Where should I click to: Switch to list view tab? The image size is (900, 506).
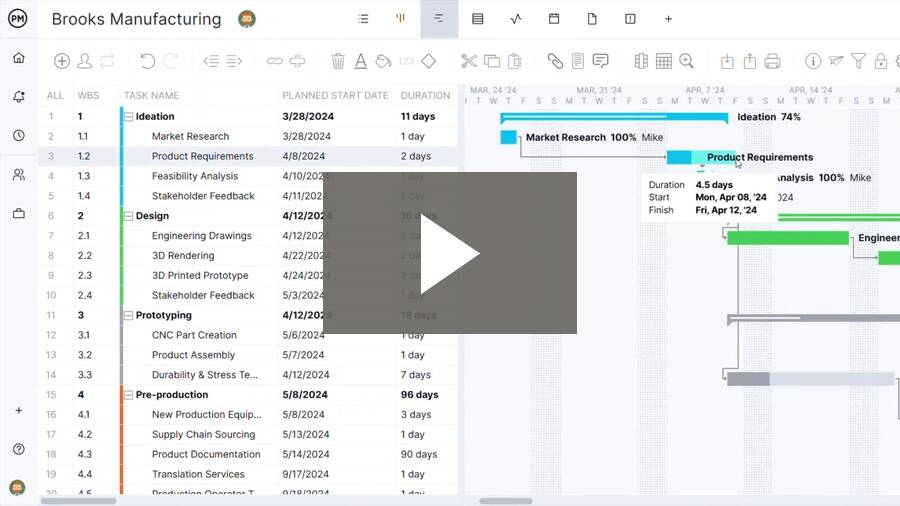click(363, 19)
